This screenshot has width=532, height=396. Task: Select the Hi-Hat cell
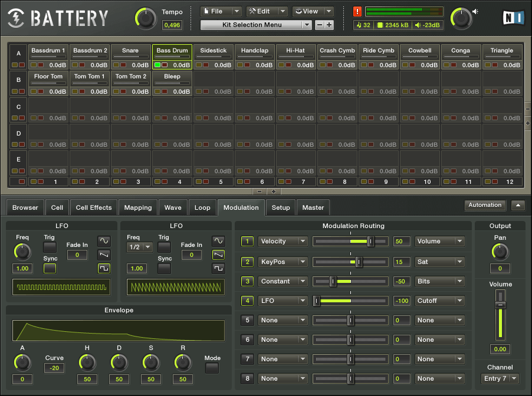click(296, 57)
